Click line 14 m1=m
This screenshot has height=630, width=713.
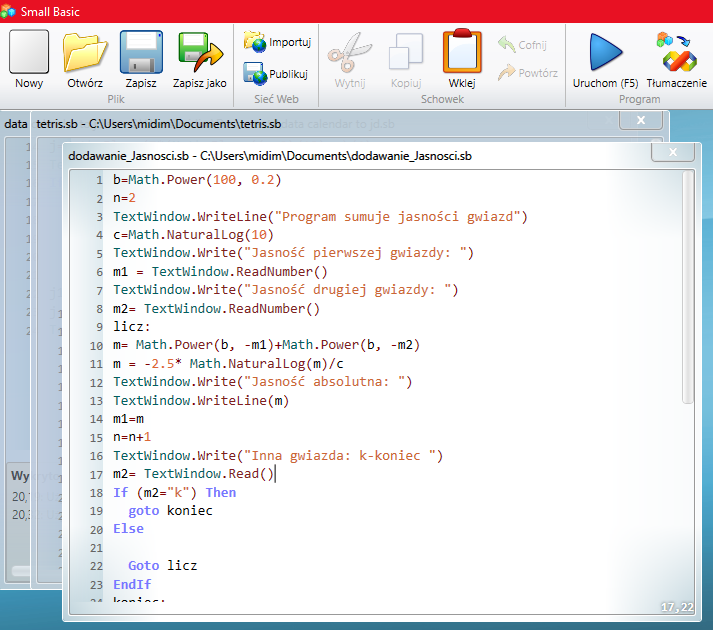128,419
